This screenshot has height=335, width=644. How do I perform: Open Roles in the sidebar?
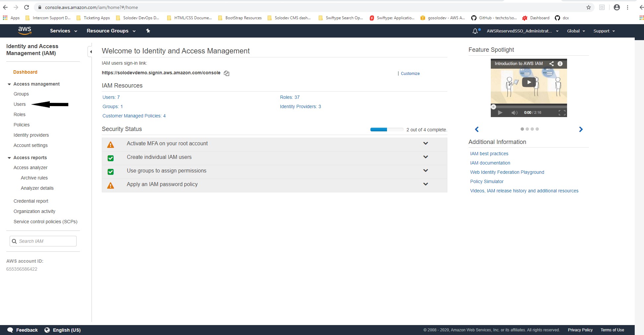(x=20, y=114)
